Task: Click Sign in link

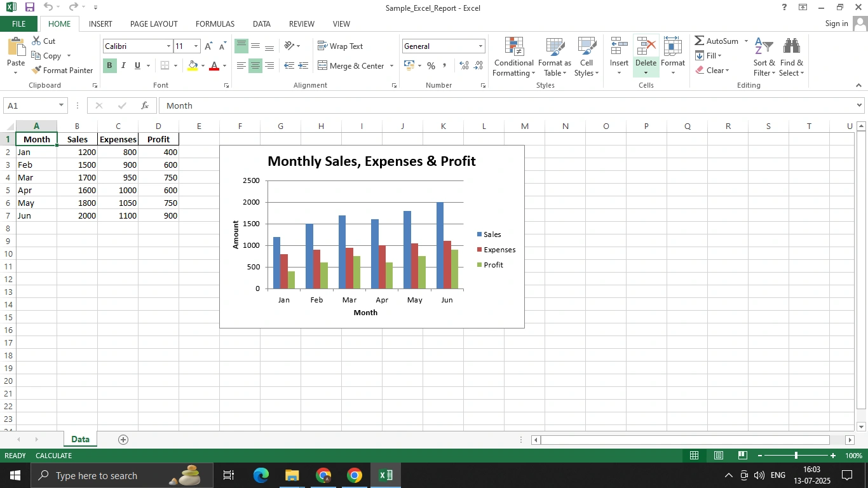Action: (836, 24)
